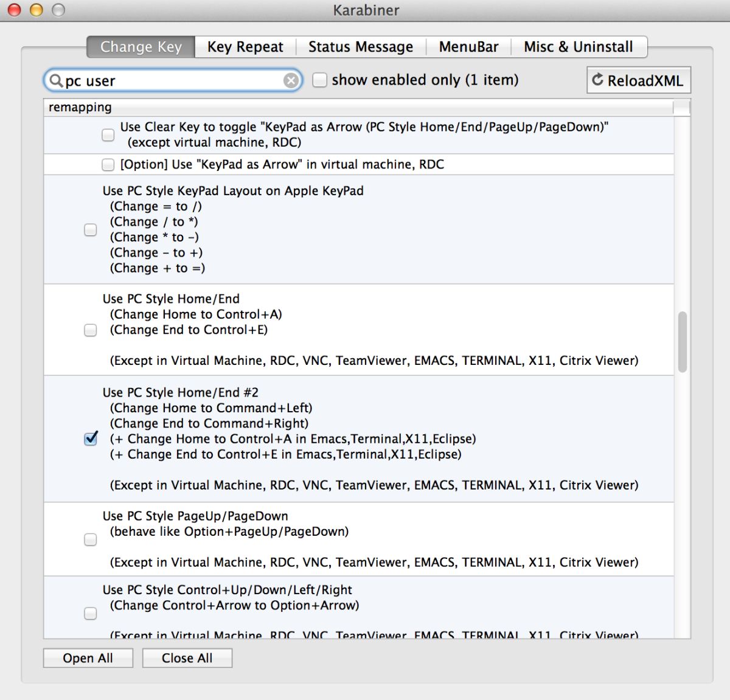Viewport: 730px width, 700px height.
Task: Select the text '(Change End to Command+Right)'
Action: (209, 423)
